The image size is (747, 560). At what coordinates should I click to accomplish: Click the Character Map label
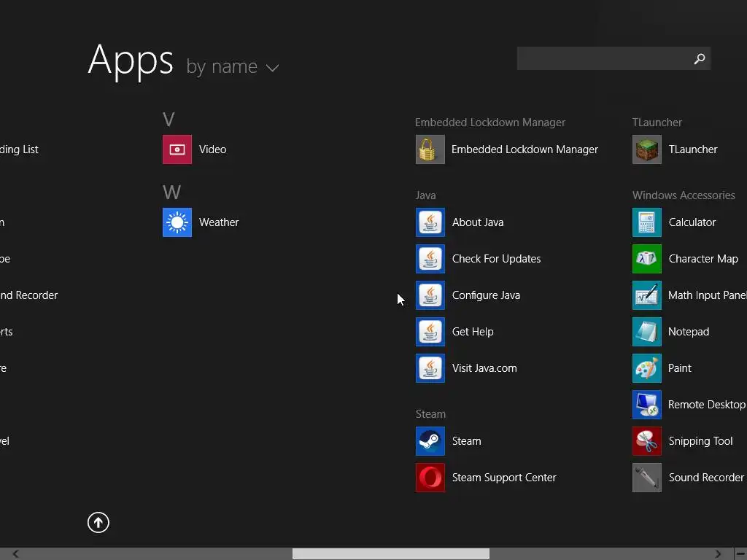(x=703, y=259)
